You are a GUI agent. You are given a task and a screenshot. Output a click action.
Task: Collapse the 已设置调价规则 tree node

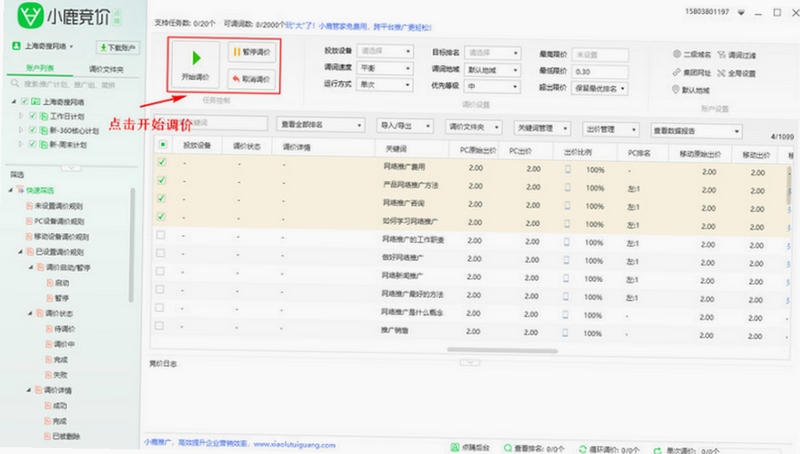20,251
